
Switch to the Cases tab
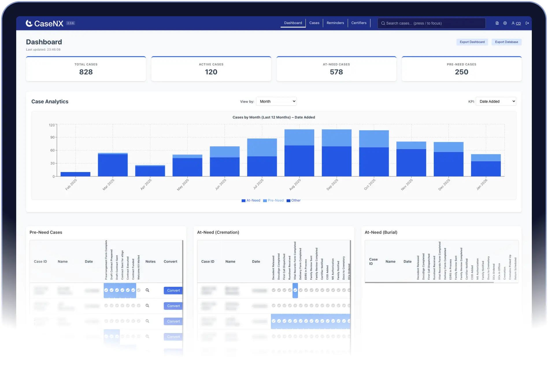pos(314,23)
